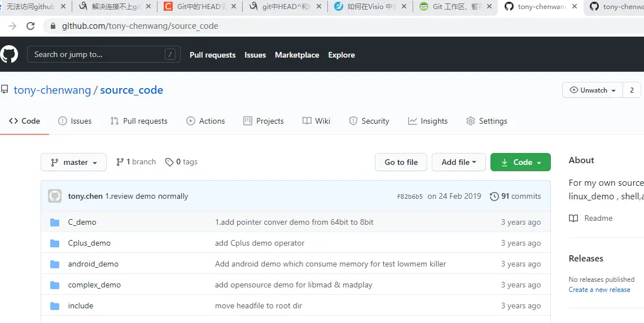Select the Code repository tab

[24, 121]
